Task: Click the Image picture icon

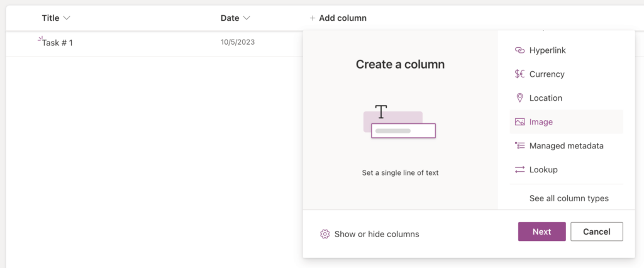Action: pyautogui.click(x=519, y=121)
